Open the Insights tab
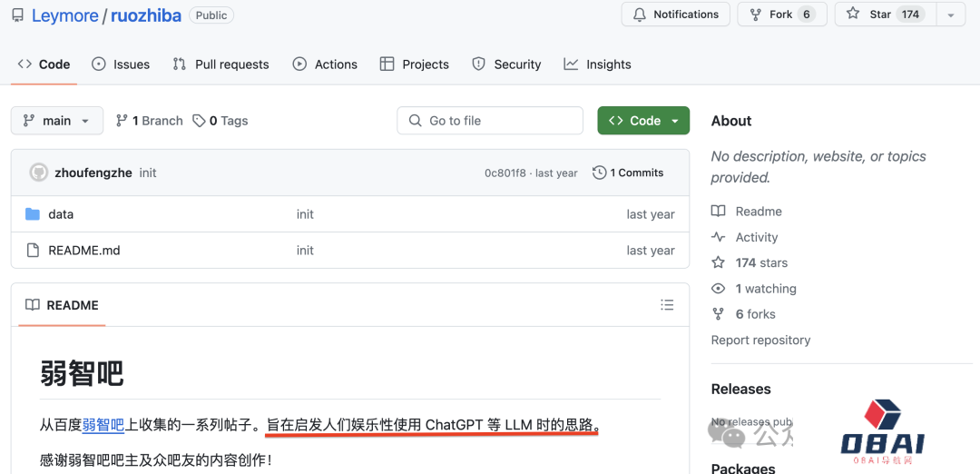The width and height of the screenshot is (980, 474). [597, 64]
